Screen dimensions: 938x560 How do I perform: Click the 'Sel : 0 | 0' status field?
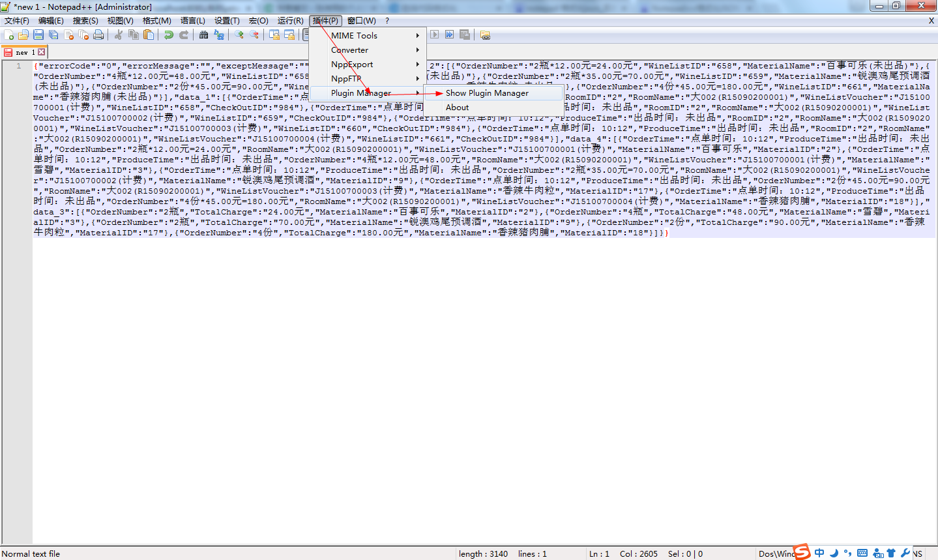(685, 554)
